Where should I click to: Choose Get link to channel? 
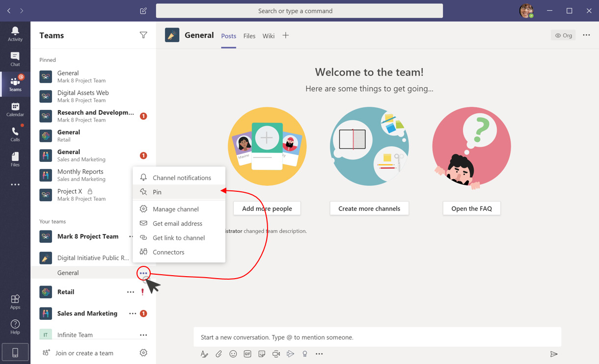click(179, 237)
